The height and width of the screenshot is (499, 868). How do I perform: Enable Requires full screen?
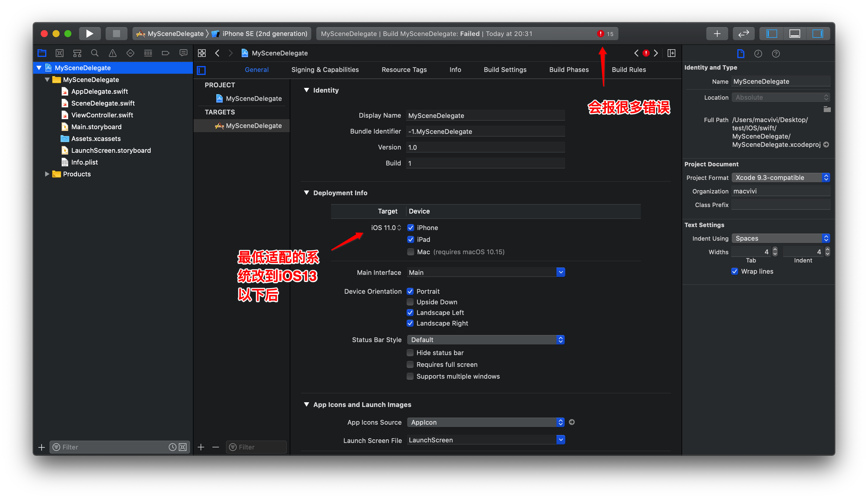click(x=410, y=364)
